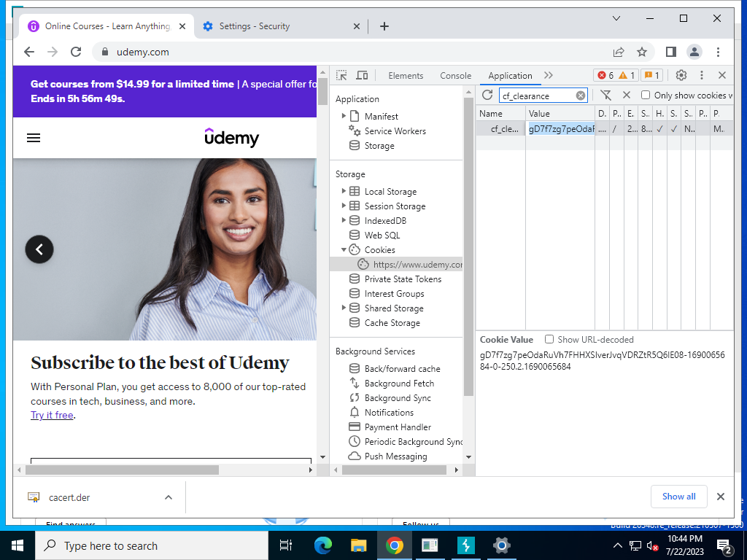Open Private State Tokens
The width and height of the screenshot is (747, 560).
tap(403, 279)
